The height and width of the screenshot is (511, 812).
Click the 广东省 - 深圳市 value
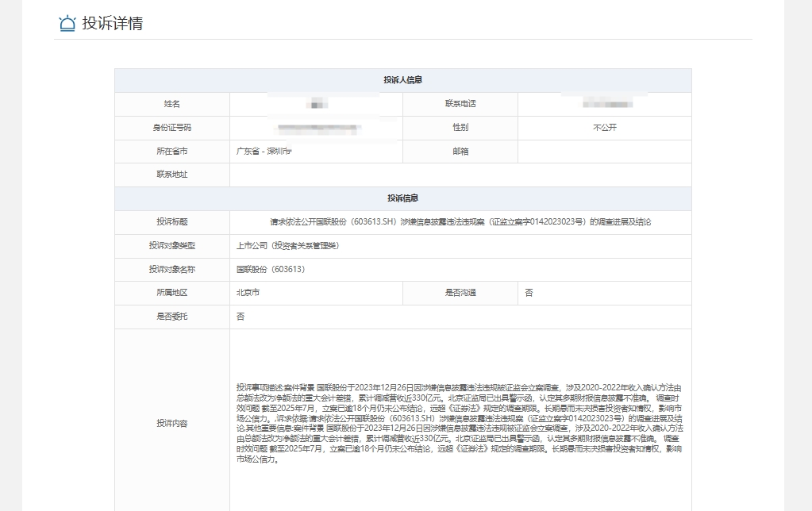click(264, 152)
